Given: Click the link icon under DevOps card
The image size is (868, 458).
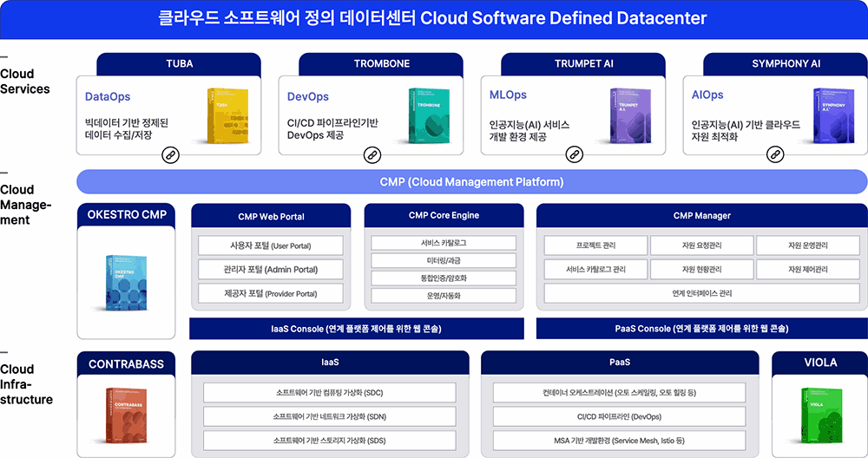Looking at the screenshot, I should tap(372, 155).
